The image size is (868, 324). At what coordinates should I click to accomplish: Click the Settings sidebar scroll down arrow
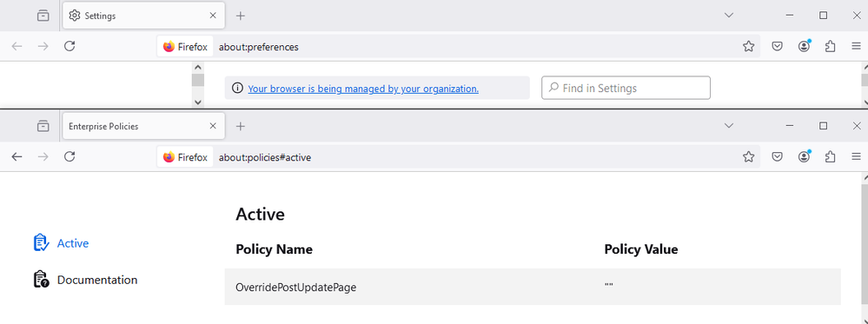pyautogui.click(x=197, y=102)
